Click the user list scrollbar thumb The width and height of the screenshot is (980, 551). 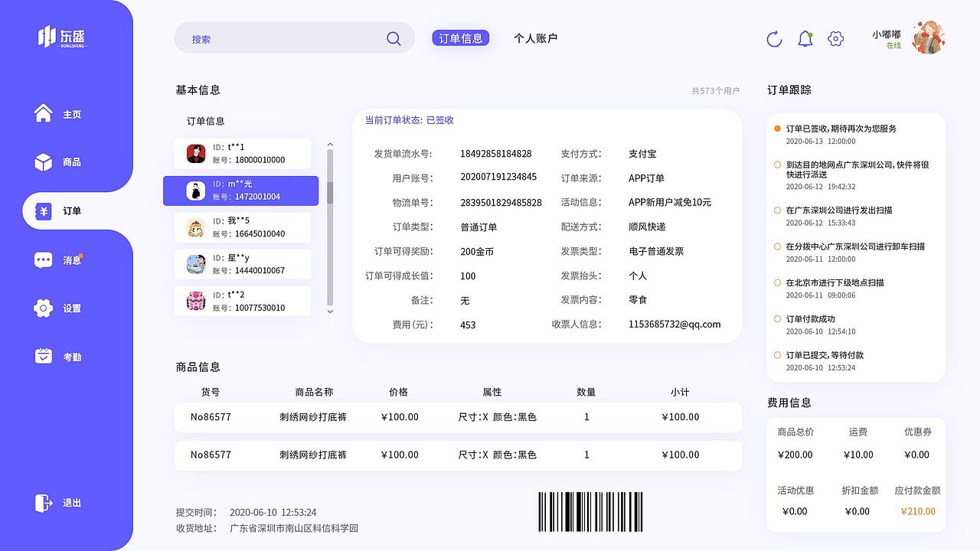[330, 193]
